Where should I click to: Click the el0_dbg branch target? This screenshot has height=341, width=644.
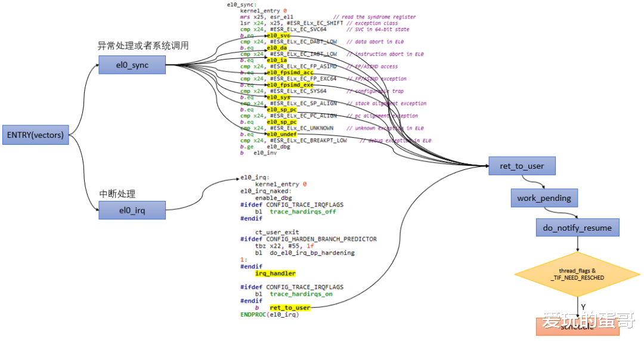tap(278, 147)
